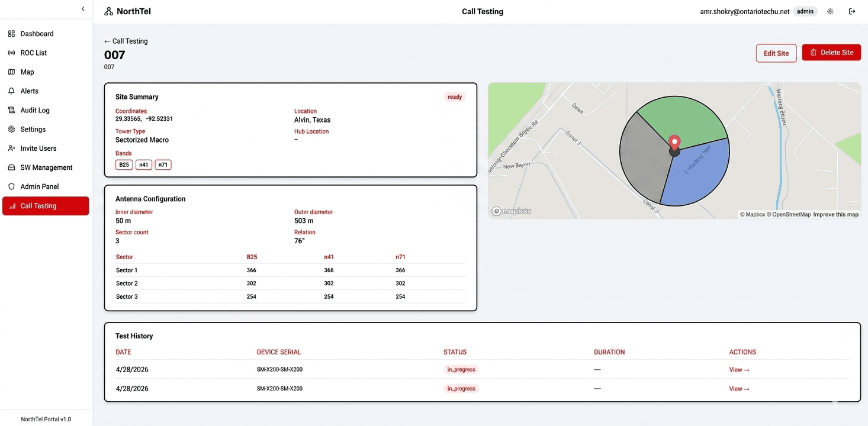Screen dimensions: 868x426
Task: View the second in_progress test row
Action: [740, 389]
